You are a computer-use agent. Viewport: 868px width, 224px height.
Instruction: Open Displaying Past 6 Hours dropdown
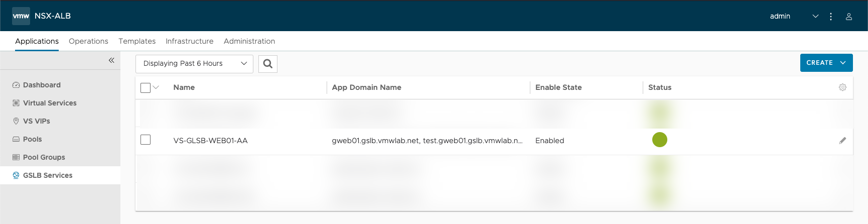[194, 64]
